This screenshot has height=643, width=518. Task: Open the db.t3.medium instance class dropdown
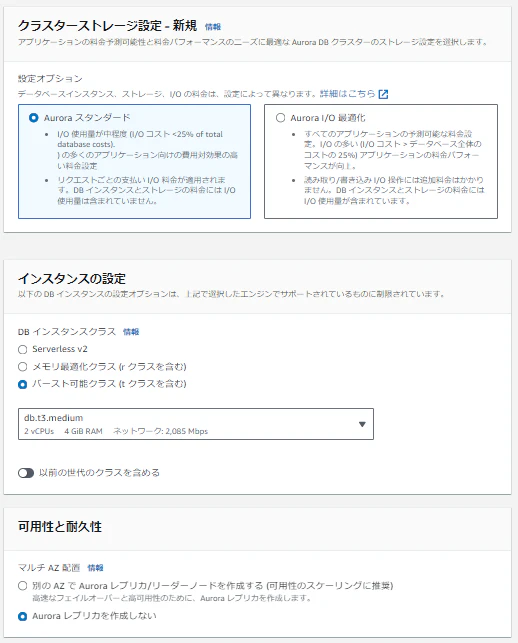pos(196,424)
